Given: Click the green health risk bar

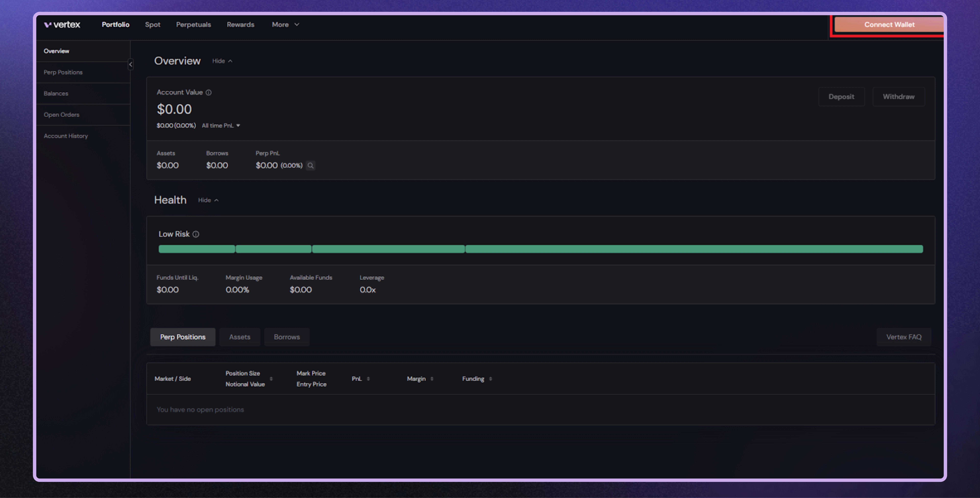Looking at the screenshot, I should (541, 249).
